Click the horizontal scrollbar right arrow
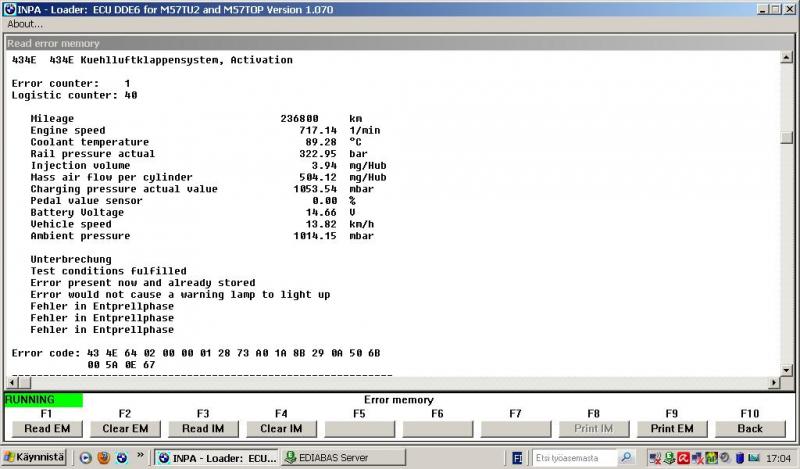800x469 pixels. point(773,382)
